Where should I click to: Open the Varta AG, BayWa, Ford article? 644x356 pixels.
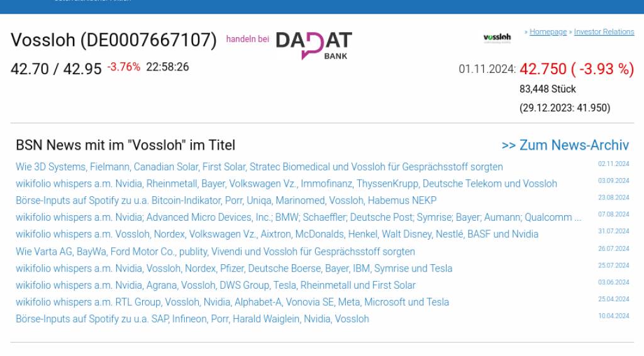pyautogui.click(x=215, y=252)
